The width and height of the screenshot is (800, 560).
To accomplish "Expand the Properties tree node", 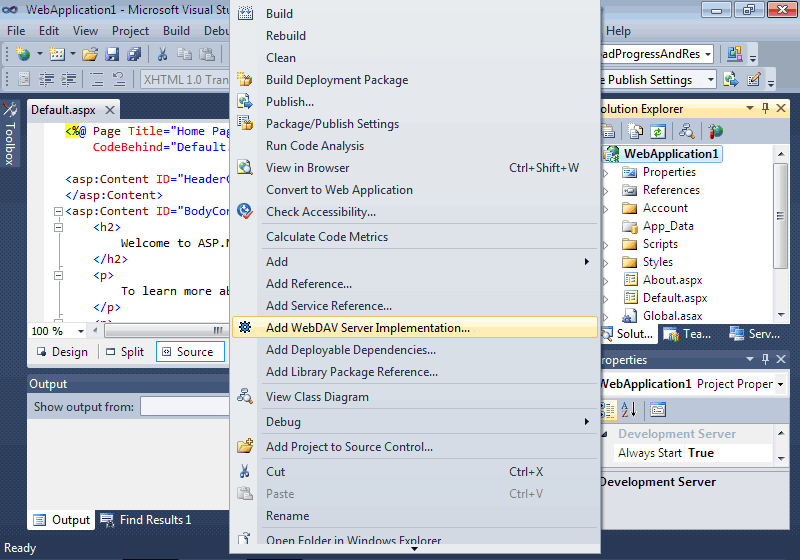I will tap(606, 173).
